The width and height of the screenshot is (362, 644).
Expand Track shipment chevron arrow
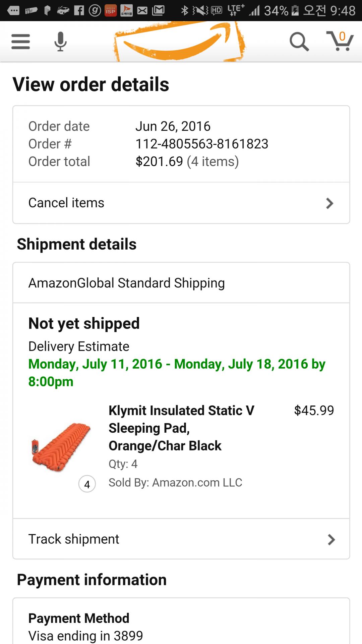(x=331, y=539)
